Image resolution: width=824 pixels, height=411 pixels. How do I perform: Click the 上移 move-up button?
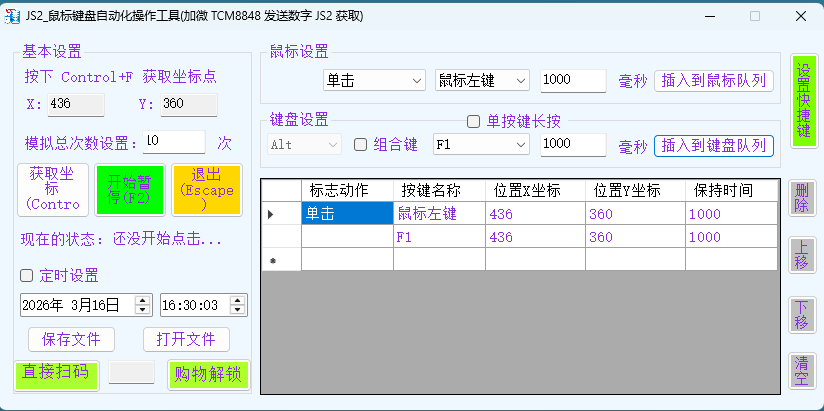(x=801, y=255)
